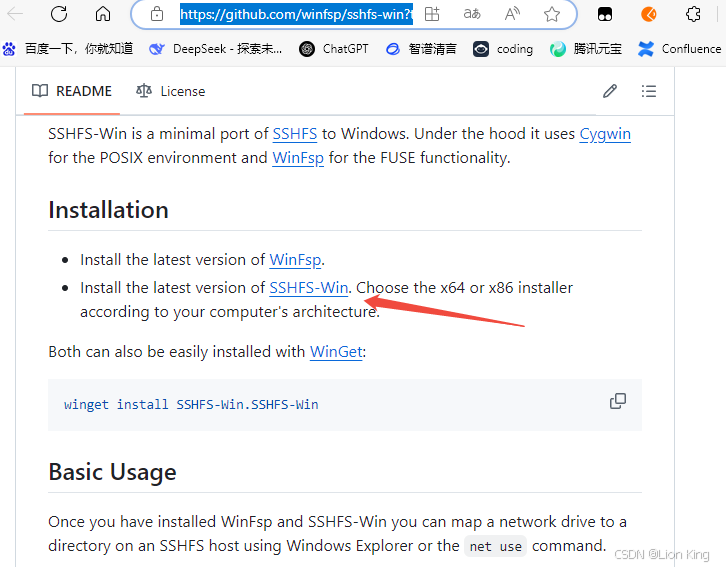This screenshot has height=567, width=726.
Task: Open the ChatGPT bookmark
Action: [x=335, y=48]
